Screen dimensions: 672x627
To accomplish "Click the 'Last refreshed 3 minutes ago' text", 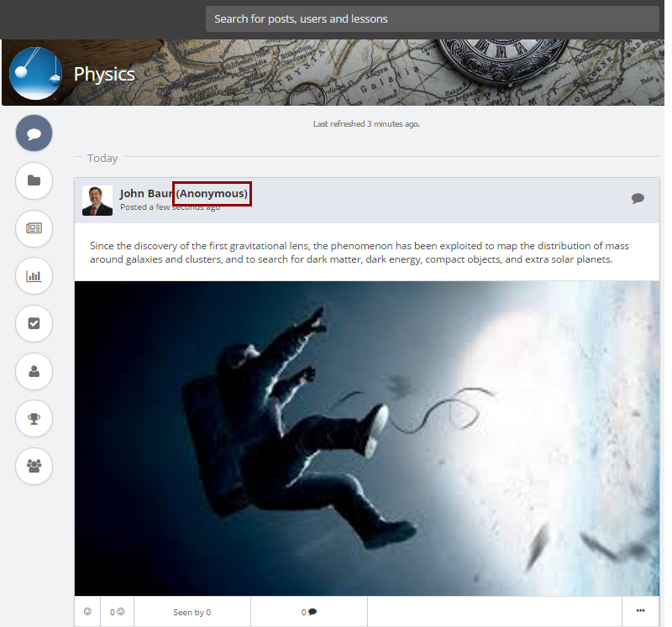I will [x=366, y=123].
